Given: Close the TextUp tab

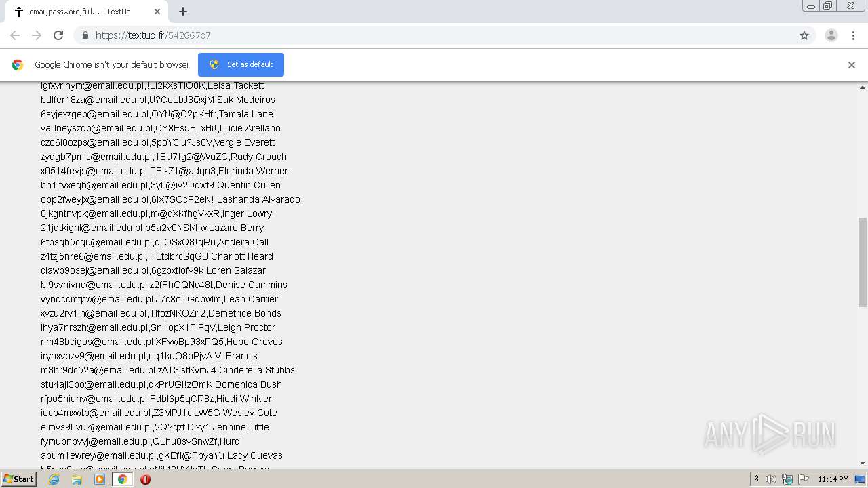Looking at the screenshot, I should [x=157, y=12].
